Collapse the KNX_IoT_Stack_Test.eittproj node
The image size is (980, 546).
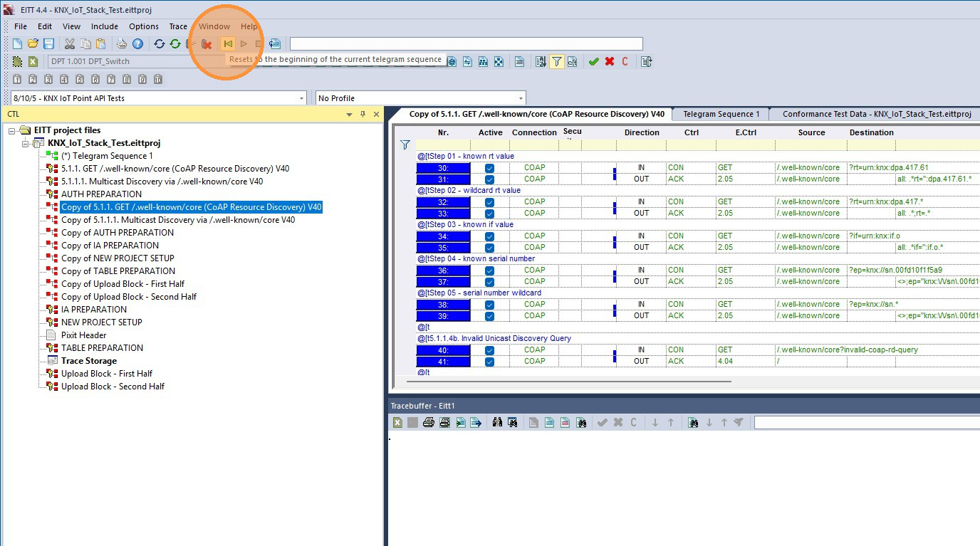coord(26,143)
